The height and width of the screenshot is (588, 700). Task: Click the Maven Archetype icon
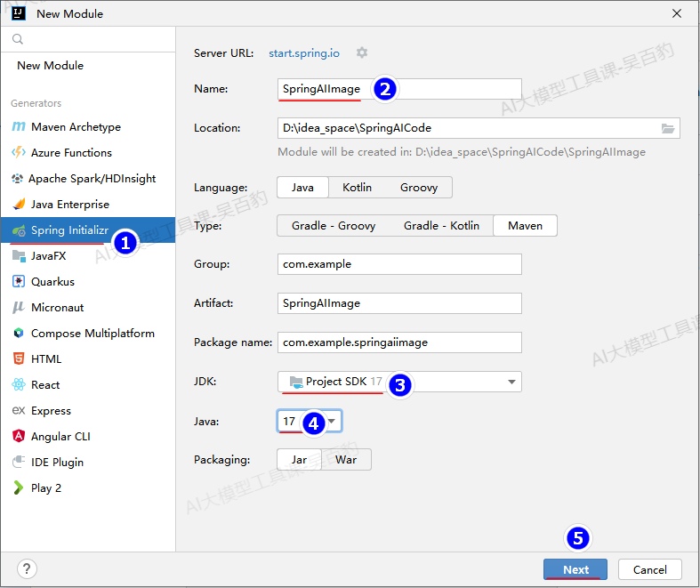[x=19, y=127]
